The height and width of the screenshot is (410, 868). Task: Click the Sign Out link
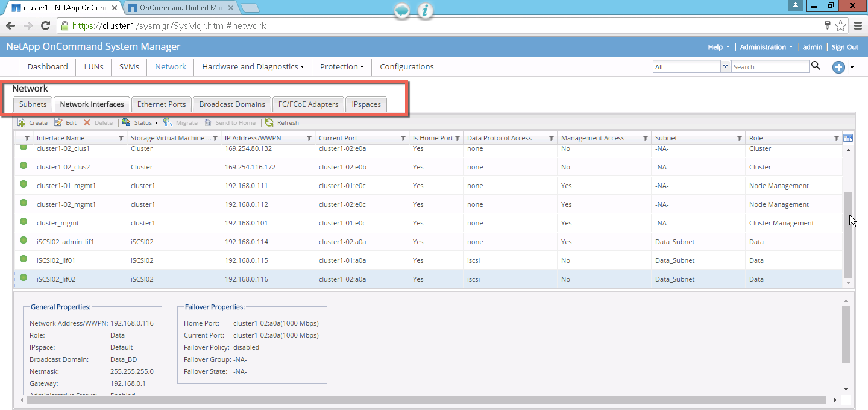pos(844,47)
